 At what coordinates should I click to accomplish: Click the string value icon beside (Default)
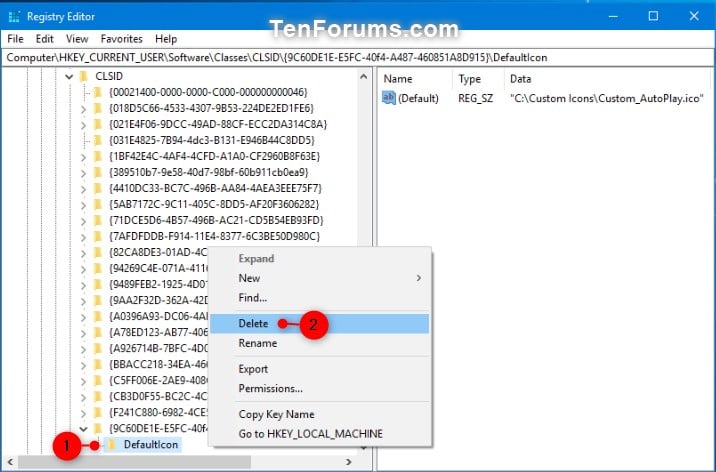pyautogui.click(x=389, y=98)
